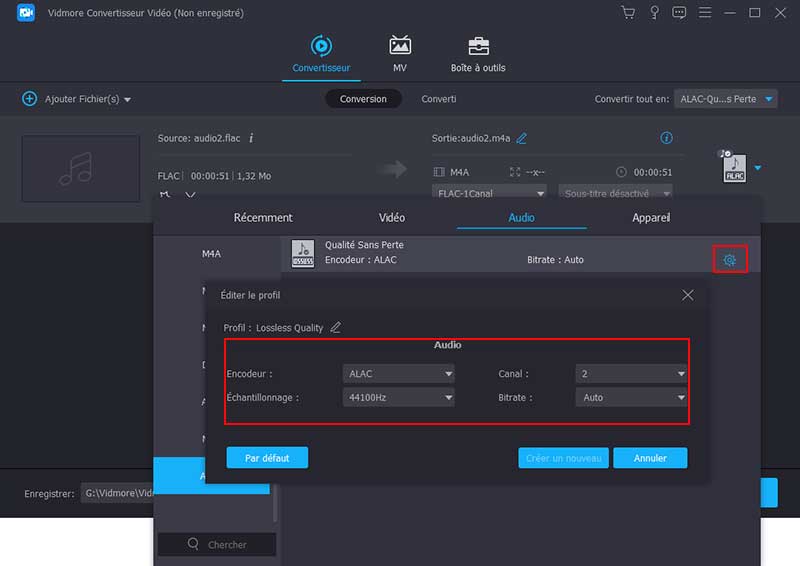Select the Appareil format tab
The width and height of the screenshot is (800, 566).
(651, 218)
